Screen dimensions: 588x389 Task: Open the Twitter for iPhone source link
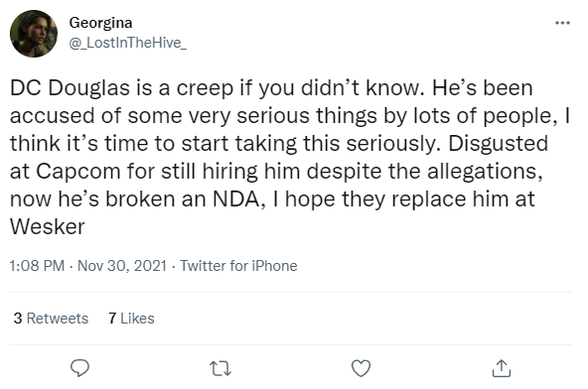(238, 266)
